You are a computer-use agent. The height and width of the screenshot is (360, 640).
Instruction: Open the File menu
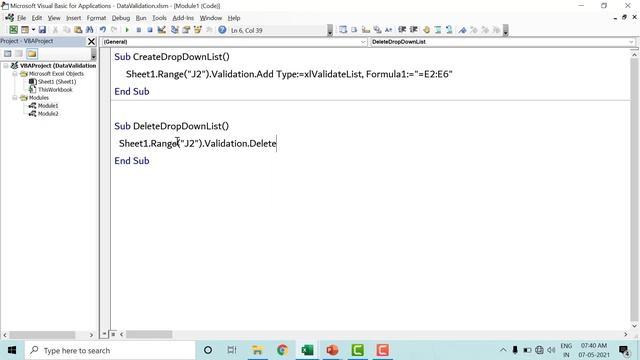click(21, 18)
